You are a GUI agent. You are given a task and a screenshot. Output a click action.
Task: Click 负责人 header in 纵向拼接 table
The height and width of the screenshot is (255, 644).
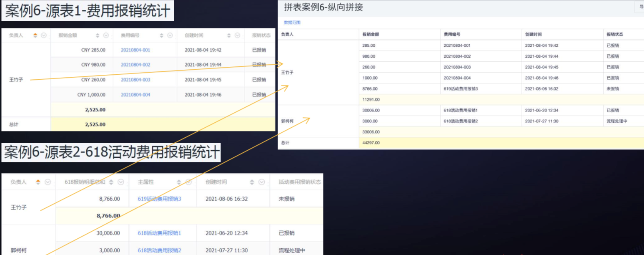[x=287, y=34]
